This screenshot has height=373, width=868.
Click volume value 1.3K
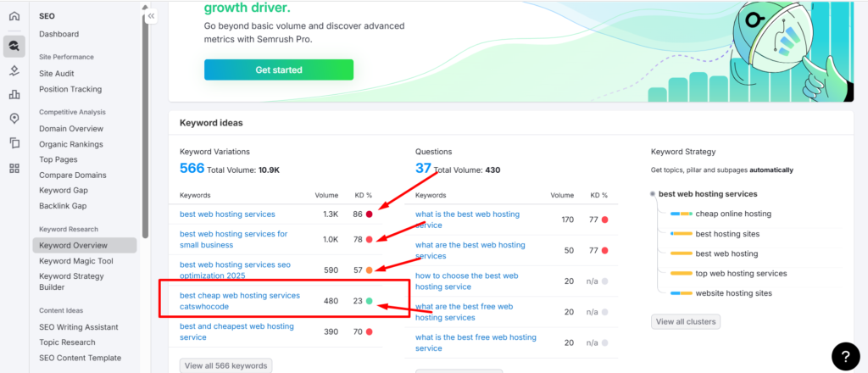click(x=331, y=214)
